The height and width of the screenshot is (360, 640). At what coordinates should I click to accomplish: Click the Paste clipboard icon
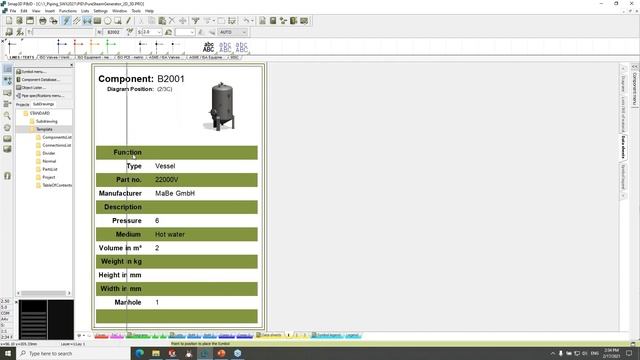click(x=162, y=21)
